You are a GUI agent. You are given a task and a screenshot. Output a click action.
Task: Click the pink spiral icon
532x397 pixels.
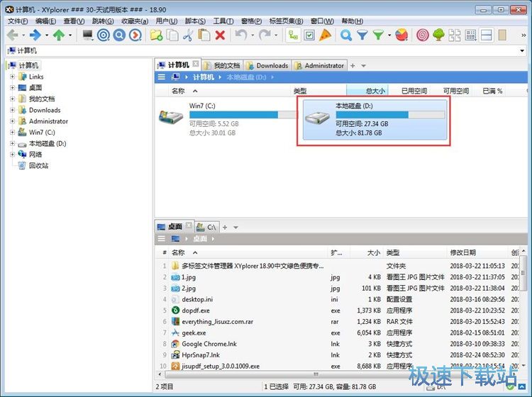tap(423, 35)
